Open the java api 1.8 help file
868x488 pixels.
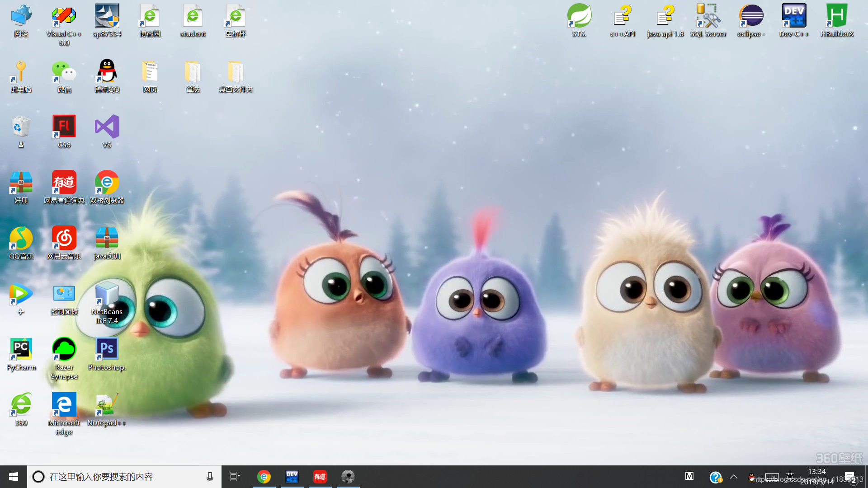click(x=665, y=21)
